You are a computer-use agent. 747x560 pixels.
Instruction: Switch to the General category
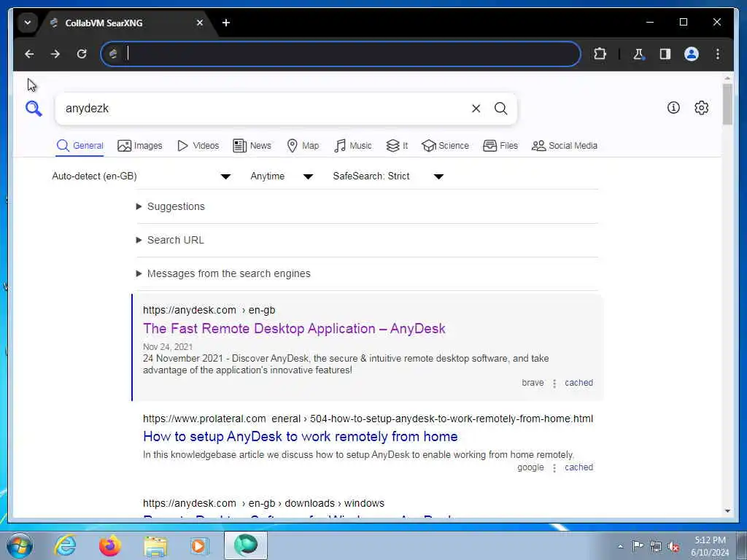[80, 146]
